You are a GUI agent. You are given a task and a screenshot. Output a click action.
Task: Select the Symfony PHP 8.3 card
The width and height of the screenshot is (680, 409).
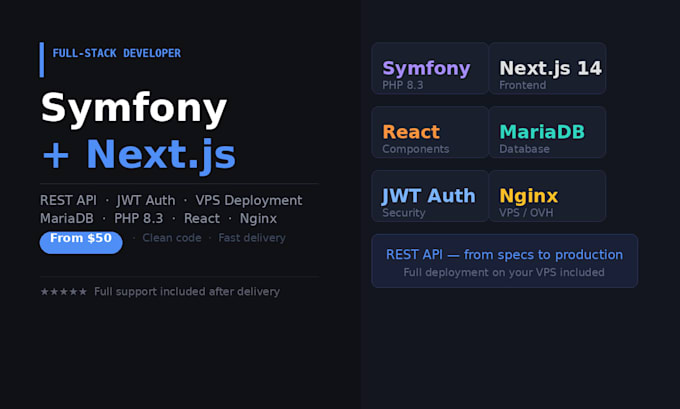click(x=430, y=69)
